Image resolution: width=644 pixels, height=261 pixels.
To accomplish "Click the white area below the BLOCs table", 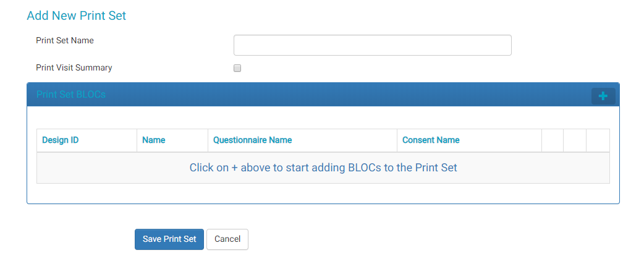I will click(x=323, y=193).
